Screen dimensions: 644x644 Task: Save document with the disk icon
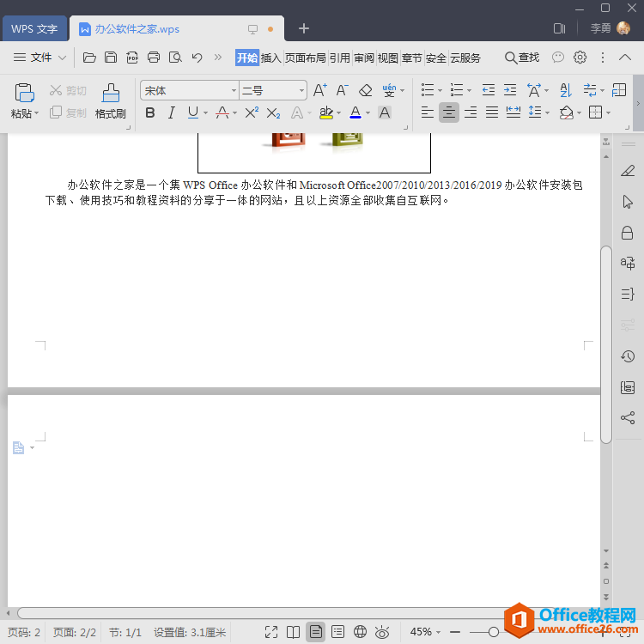(111, 58)
